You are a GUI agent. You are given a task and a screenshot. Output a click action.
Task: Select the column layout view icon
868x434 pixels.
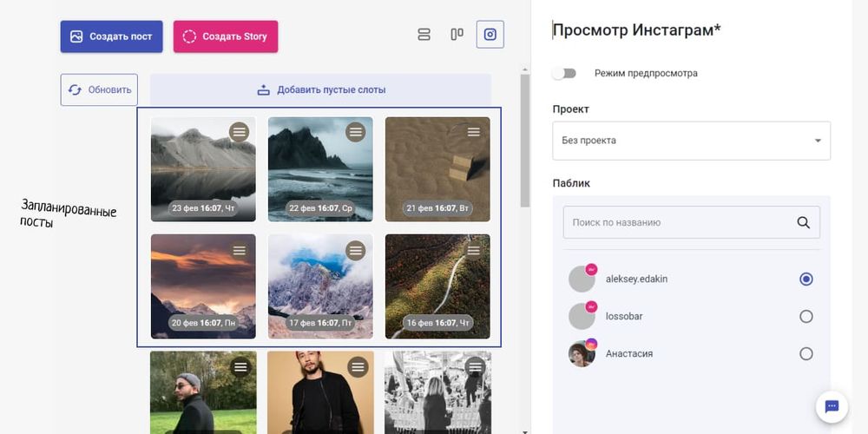[457, 35]
